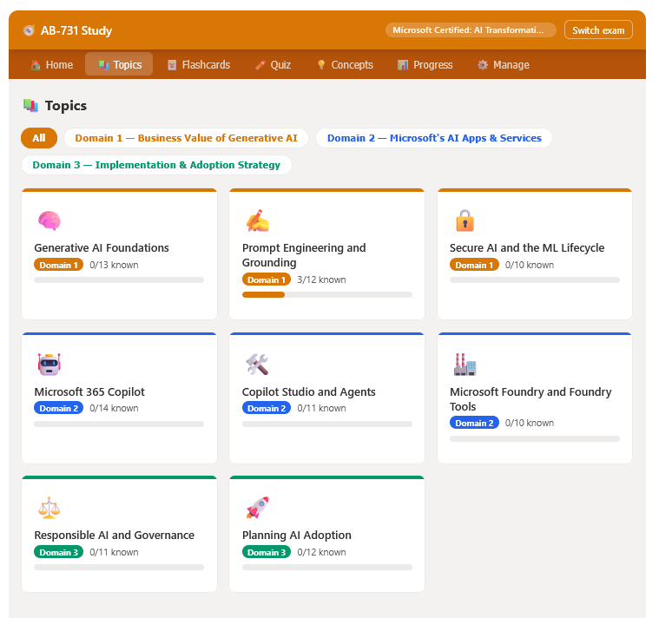Click the '0/11 known' text on Copilot Studio card
Viewport: 672px width, 618px height.
coord(322,409)
